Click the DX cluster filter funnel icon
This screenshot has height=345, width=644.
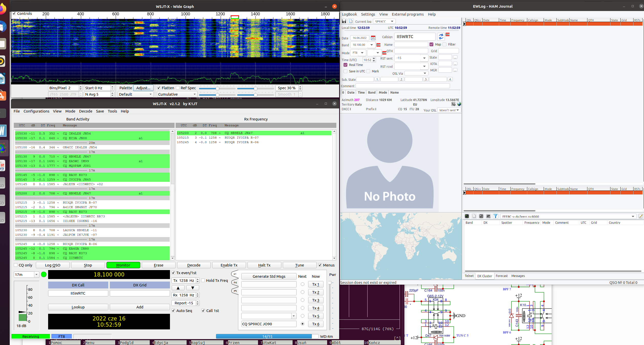pyautogui.click(x=496, y=216)
